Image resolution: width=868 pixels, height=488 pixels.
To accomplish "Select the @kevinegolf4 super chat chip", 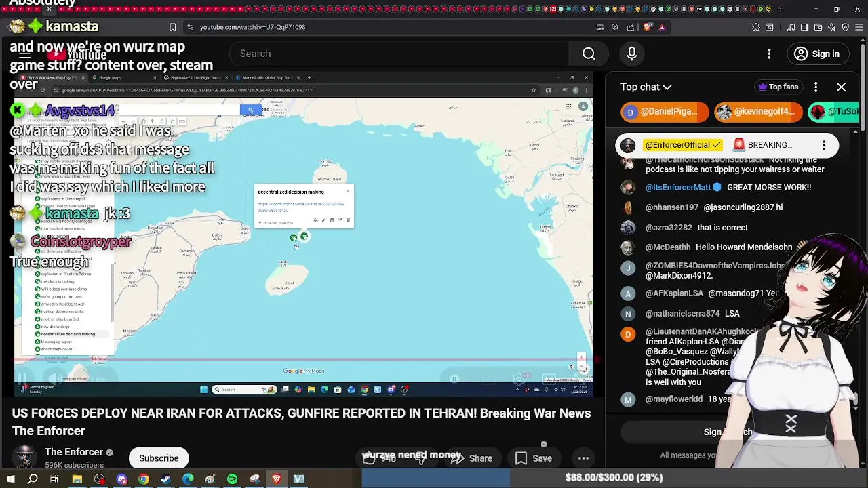I will click(x=758, y=112).
